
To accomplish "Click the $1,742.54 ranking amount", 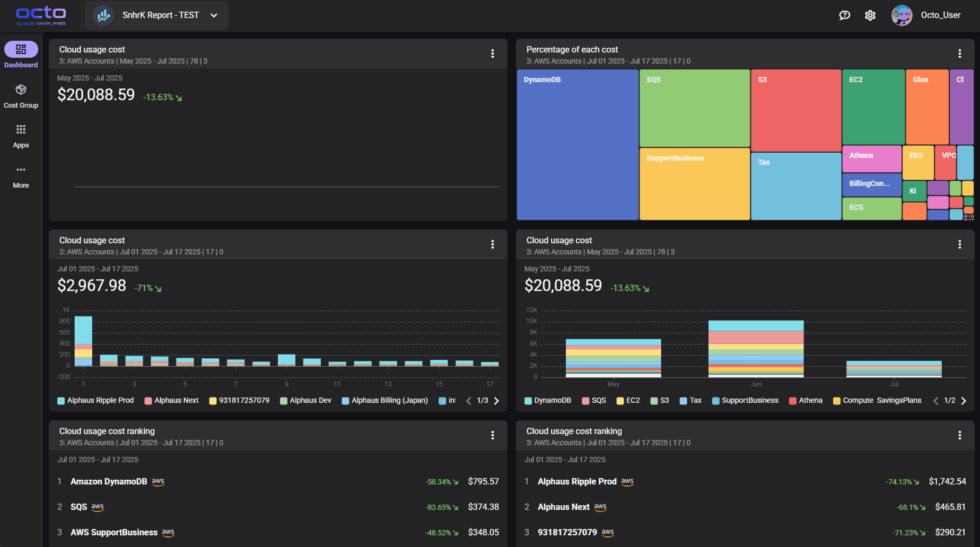I will click(947, 482).
